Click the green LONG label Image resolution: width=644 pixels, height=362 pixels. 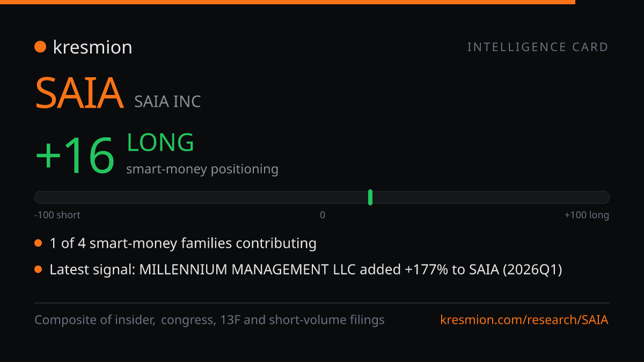[x=160, y=143]
